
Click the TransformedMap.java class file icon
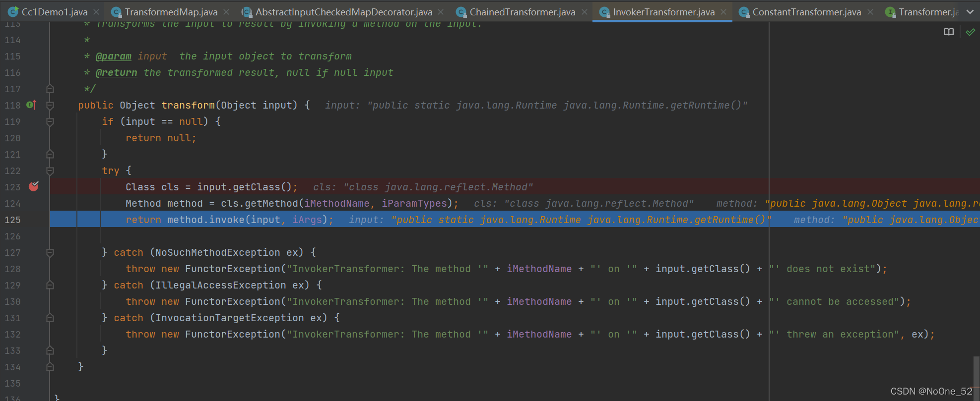(x=116, y=12)
